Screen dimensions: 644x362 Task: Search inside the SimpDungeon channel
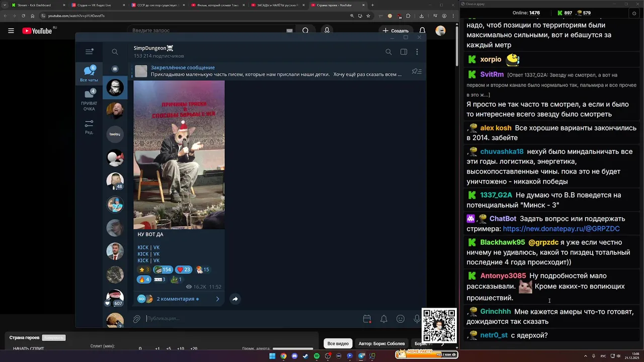[388, 52]
